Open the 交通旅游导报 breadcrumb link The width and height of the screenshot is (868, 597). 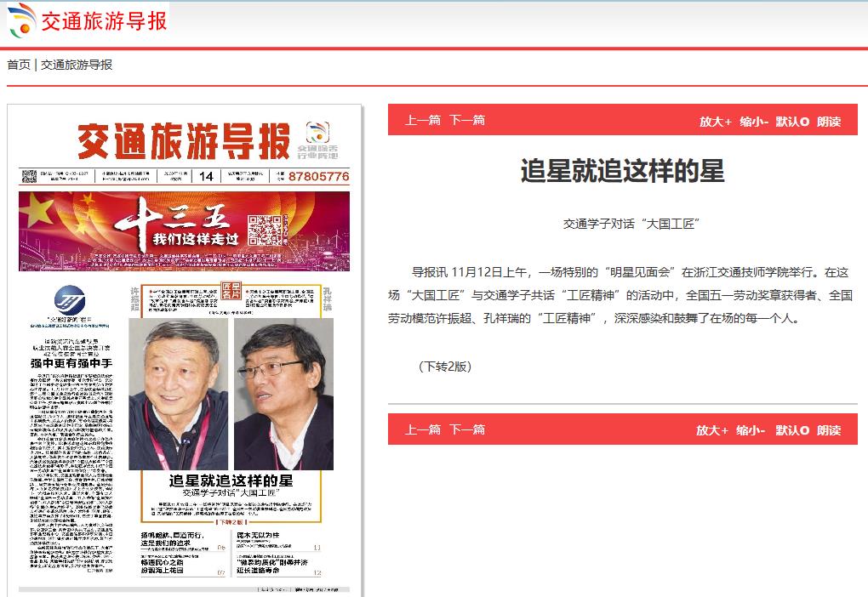[77, 65]
